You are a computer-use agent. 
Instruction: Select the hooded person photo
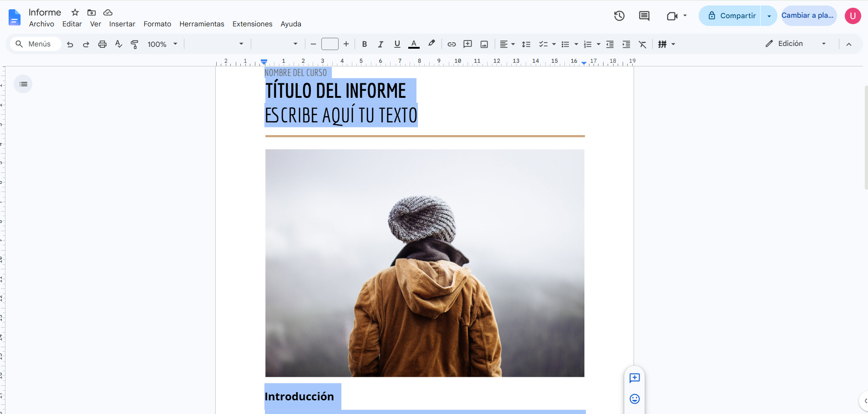click(x=425, y=263)
